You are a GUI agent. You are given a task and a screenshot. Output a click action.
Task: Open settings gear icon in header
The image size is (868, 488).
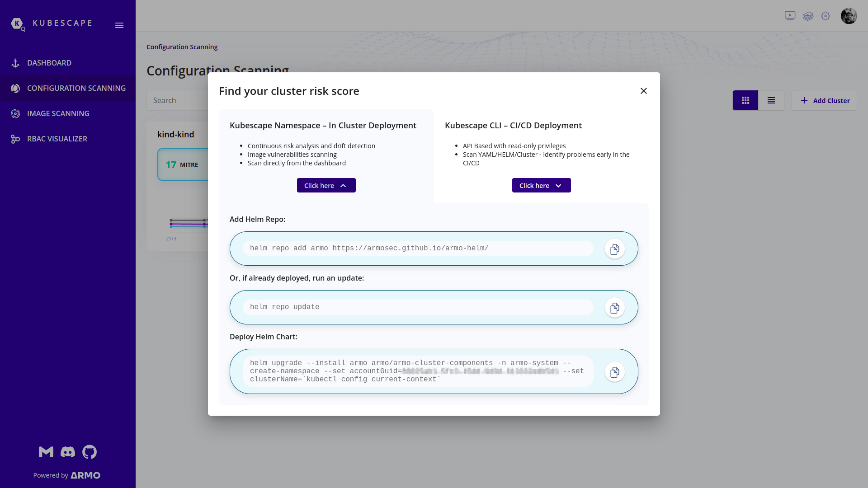[826, 16]
